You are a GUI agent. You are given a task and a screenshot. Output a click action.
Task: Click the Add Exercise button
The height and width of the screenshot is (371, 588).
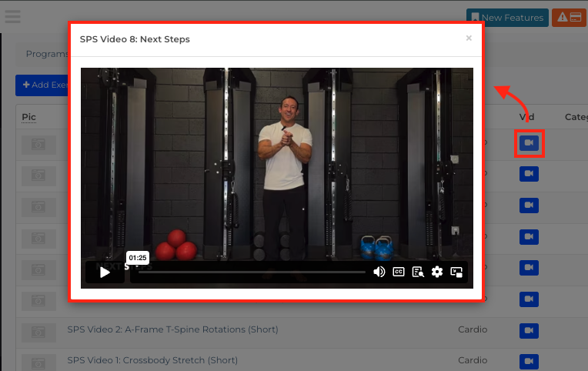42,85
